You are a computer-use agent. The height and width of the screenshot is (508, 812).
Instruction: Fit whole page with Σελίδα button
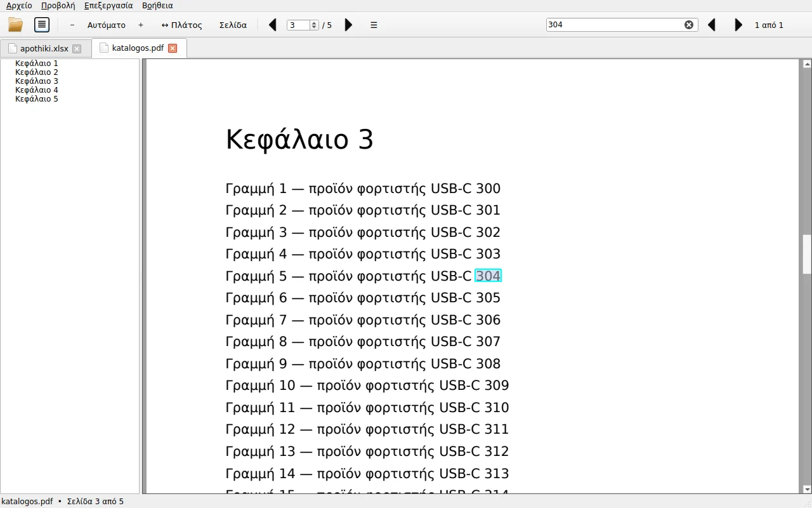click(x=233, y=25)
